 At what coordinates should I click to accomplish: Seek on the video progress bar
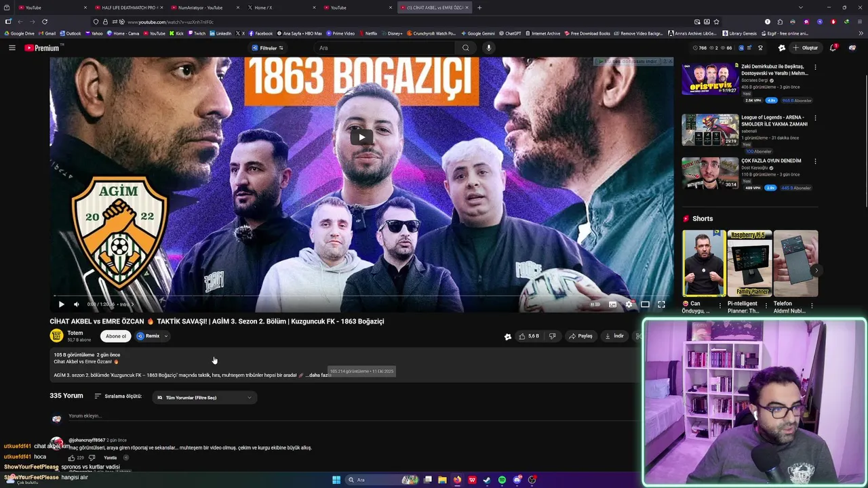(361, 296)
